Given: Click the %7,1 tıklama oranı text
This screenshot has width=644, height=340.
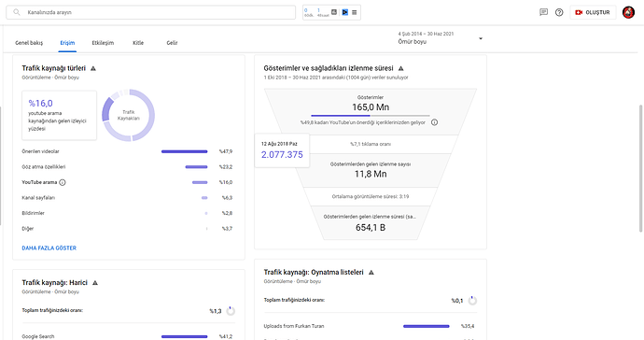Looking at the screenshot, I should coord(371,144).
